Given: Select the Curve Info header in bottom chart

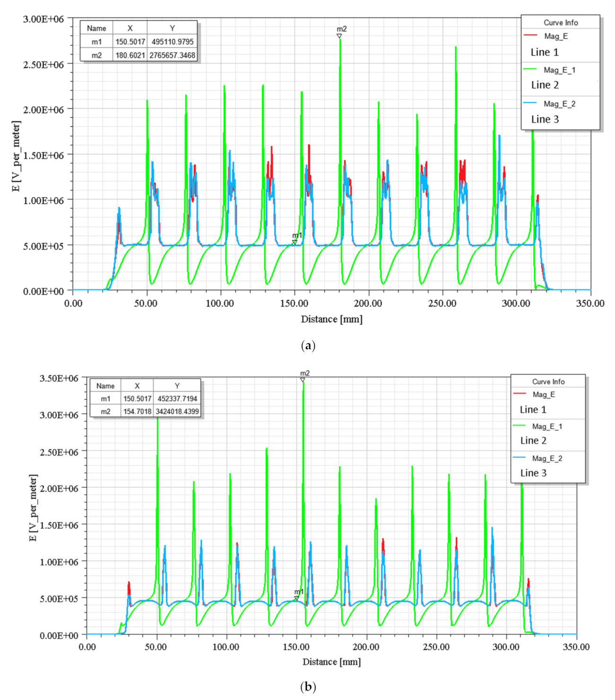Looking at the screenshot, I should point(548,382).
